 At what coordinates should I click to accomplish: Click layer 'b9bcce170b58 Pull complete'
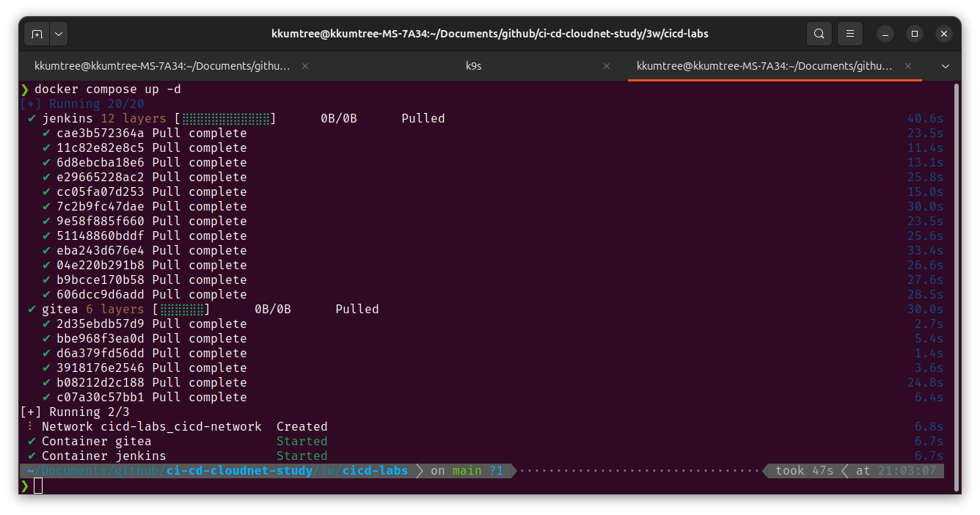[145, 280]
